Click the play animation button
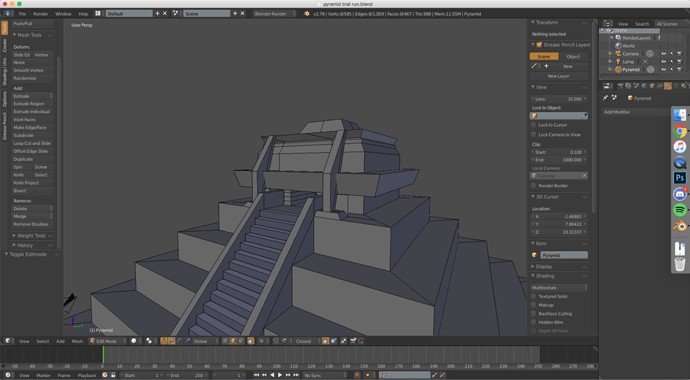Image resolution: width=690 pixels, height=380 pixels. 280,375
